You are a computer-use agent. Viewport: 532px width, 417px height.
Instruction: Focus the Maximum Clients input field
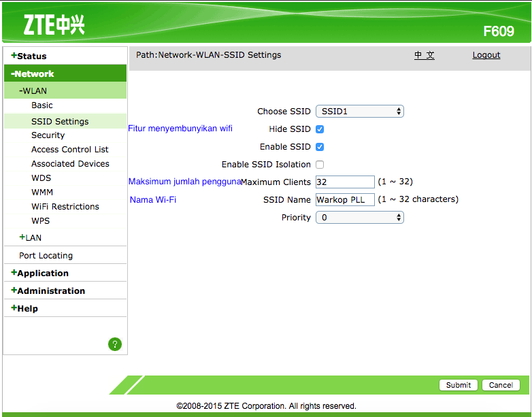[345, 182]
